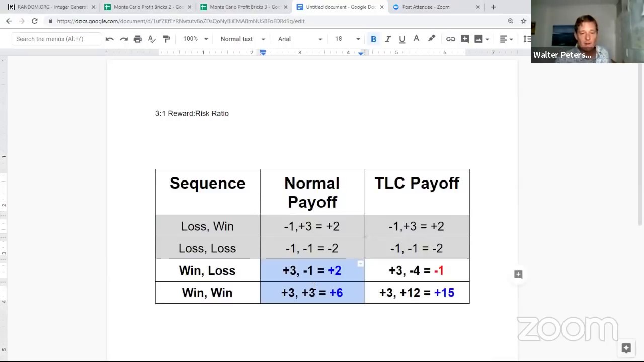The height and width of the screenshot is (362, 644).
Task: Click the left indent marker on ruler
Action: (x=263, y=52)
